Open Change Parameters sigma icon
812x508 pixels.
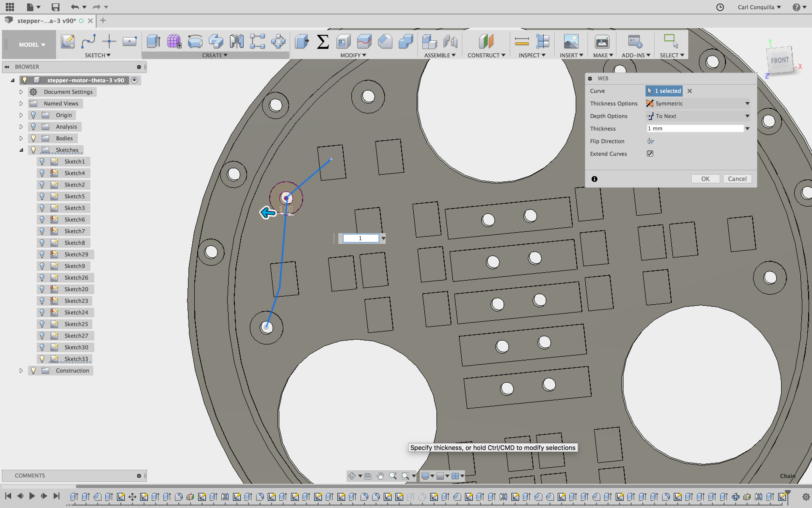(323, 42)
